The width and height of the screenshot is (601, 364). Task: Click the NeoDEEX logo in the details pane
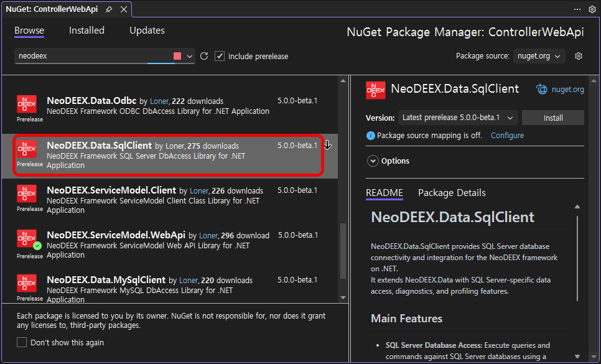[376, 90]
